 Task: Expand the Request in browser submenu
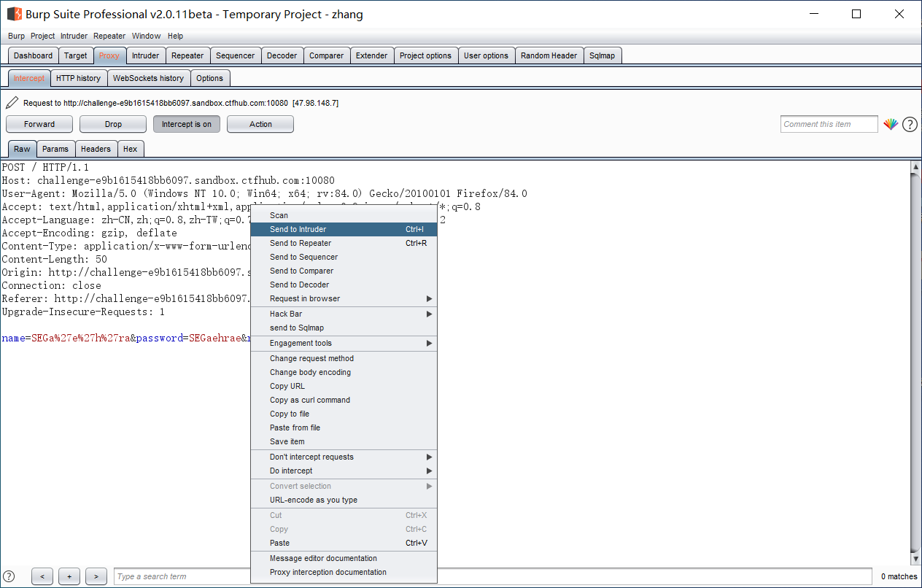pyautogui.click(x=344, y=298)
